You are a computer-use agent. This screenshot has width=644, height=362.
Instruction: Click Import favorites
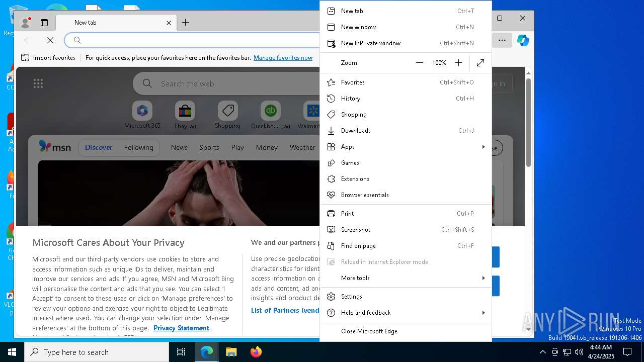click(x=48, y=58)
